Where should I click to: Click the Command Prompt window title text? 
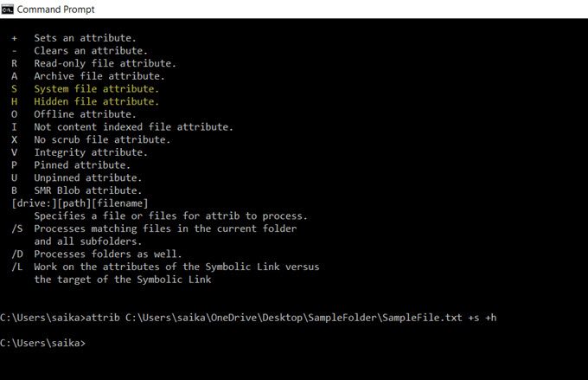[x=55, y=9]
